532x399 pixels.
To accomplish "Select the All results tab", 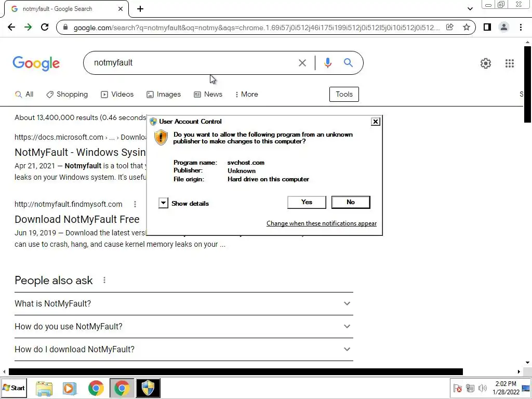I will click(x=24, y=95).
